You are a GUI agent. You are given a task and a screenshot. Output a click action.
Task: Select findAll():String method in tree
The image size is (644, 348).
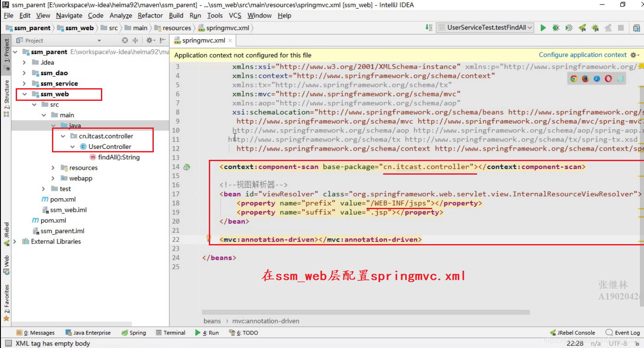(119, 157)
